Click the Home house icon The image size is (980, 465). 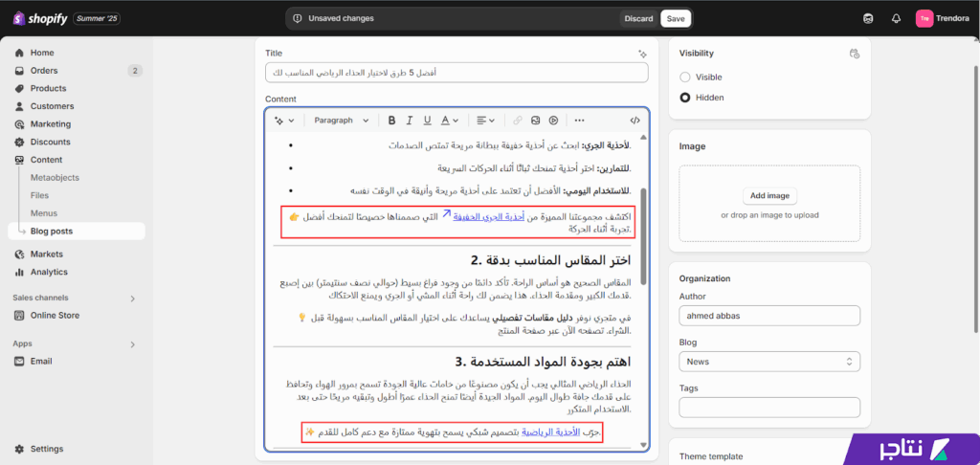pos(19,53)
